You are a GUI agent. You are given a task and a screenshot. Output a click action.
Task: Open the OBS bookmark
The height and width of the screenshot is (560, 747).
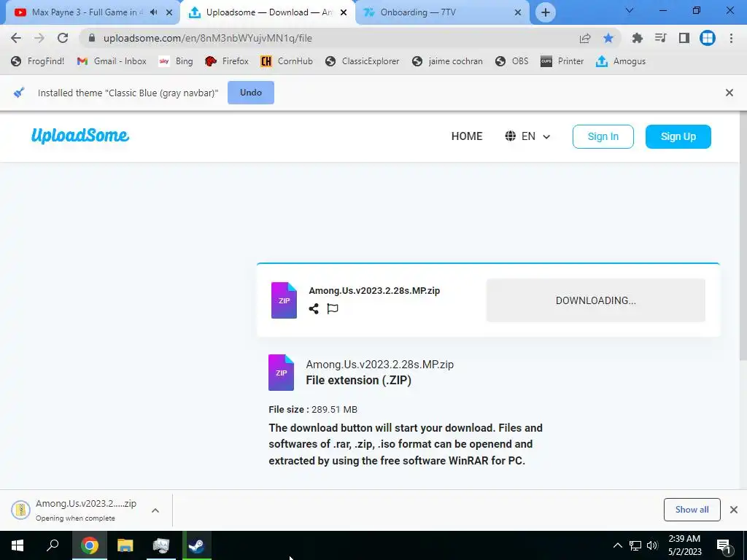point(511,61)
